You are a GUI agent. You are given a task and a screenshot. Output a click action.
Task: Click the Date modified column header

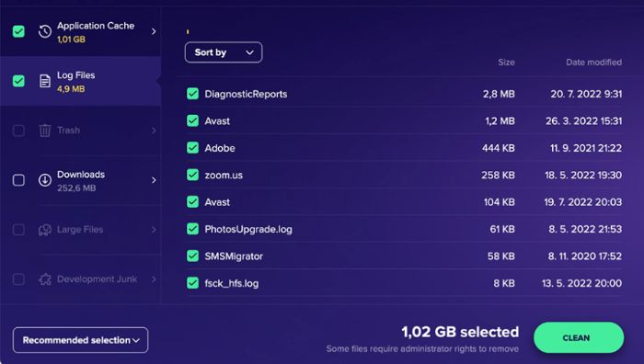[x=593, y=63]
